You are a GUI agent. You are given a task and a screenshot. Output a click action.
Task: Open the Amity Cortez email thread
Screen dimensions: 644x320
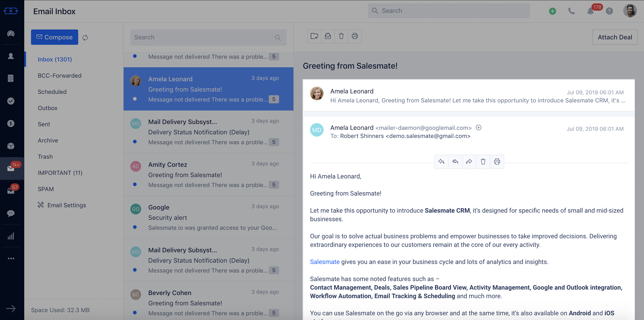point(208,175)
